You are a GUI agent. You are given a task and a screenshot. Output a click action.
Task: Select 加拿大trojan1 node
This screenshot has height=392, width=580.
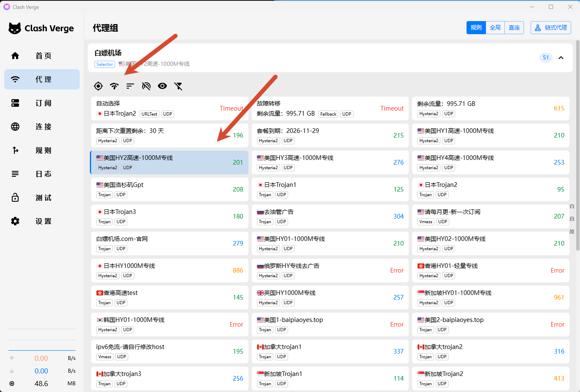point(330,351)
